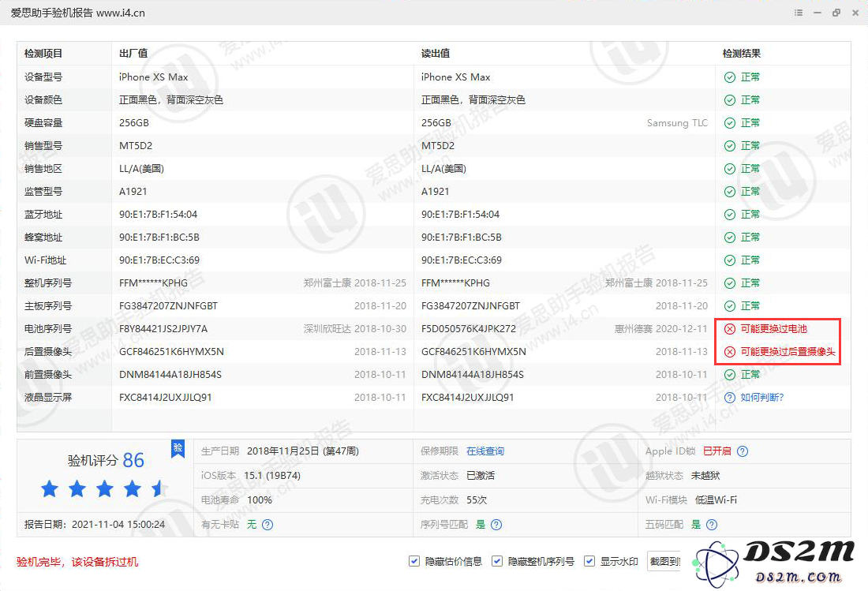Select 电池寿命 value 100%

click(260, 499)
